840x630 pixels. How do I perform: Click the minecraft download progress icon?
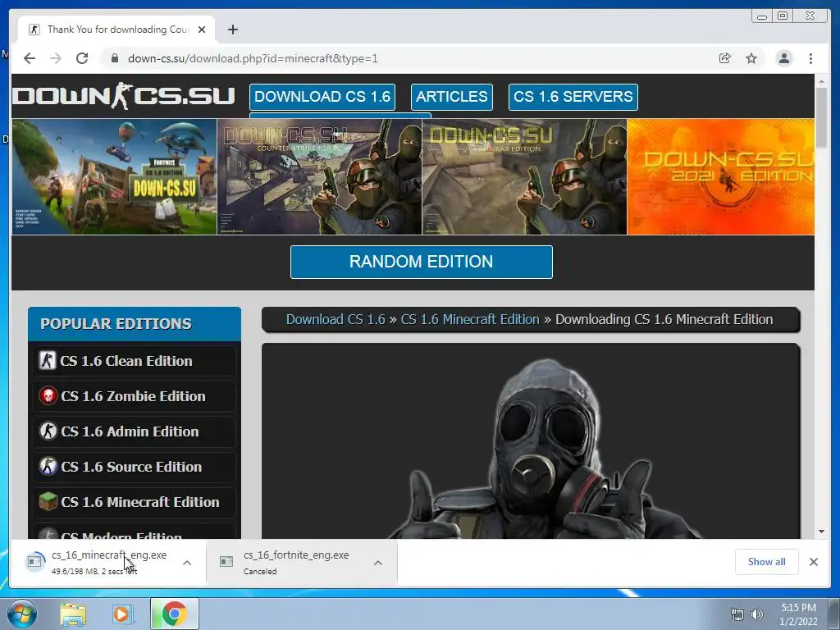click(35, 561)
